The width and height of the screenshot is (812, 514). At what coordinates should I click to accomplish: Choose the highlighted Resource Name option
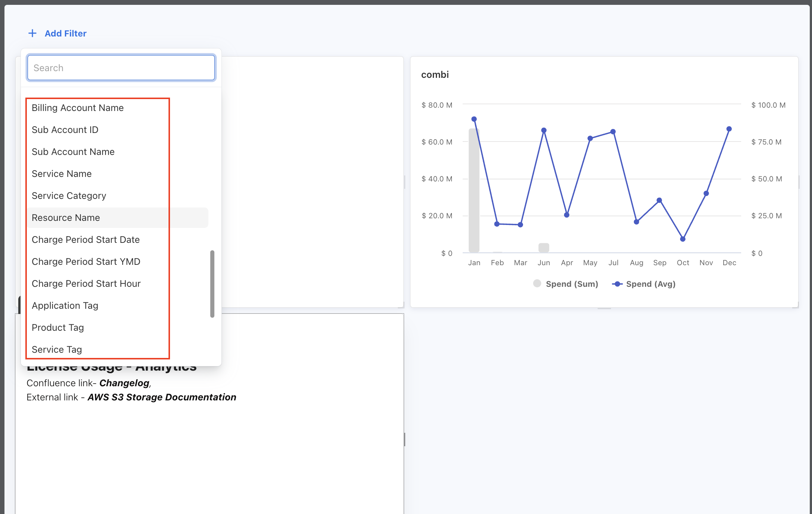[66, 218]
